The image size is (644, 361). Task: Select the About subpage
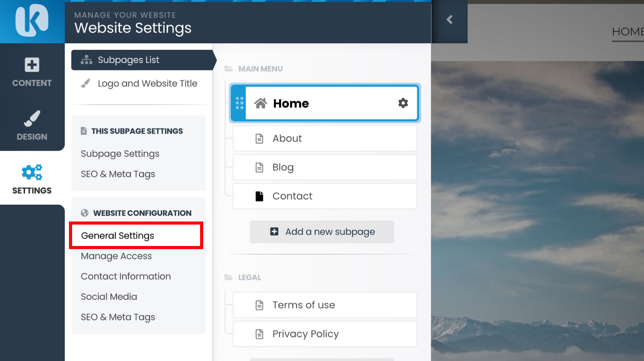[x=325, y=138]
